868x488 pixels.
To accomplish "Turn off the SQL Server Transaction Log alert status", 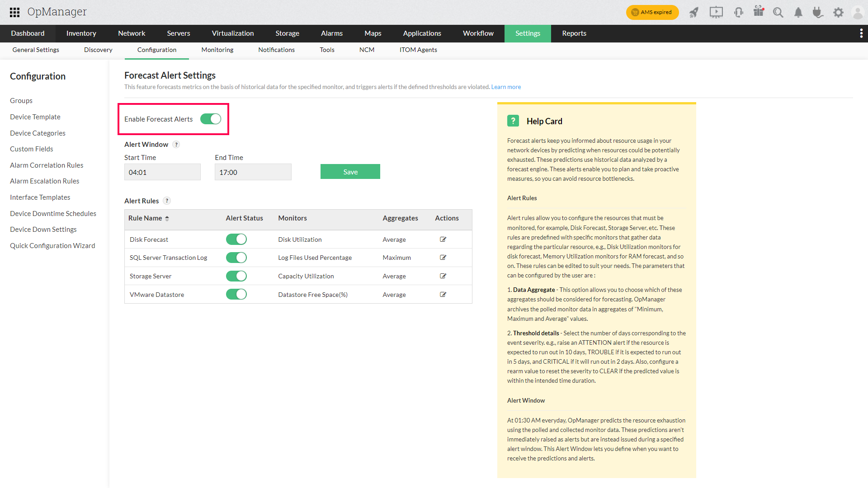I will point(236,258).
